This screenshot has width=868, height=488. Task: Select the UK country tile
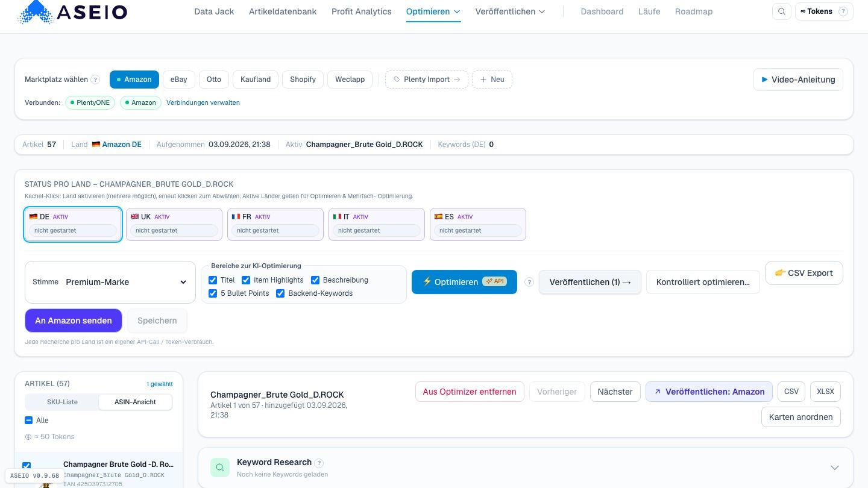(174, 224)
